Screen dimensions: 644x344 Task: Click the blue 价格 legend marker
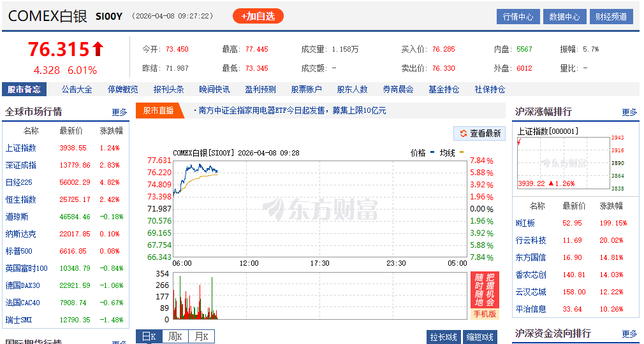[x=433, y=153]
